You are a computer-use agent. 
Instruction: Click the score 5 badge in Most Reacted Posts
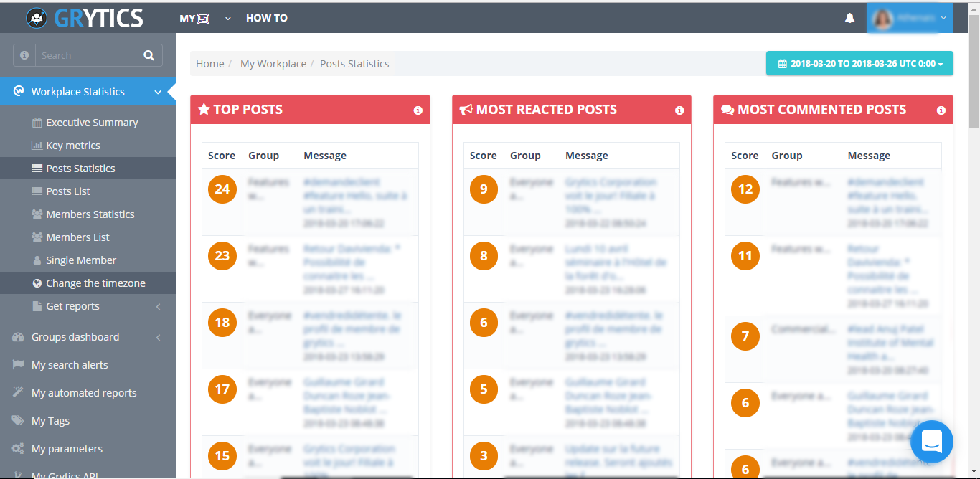pos(484,389)
